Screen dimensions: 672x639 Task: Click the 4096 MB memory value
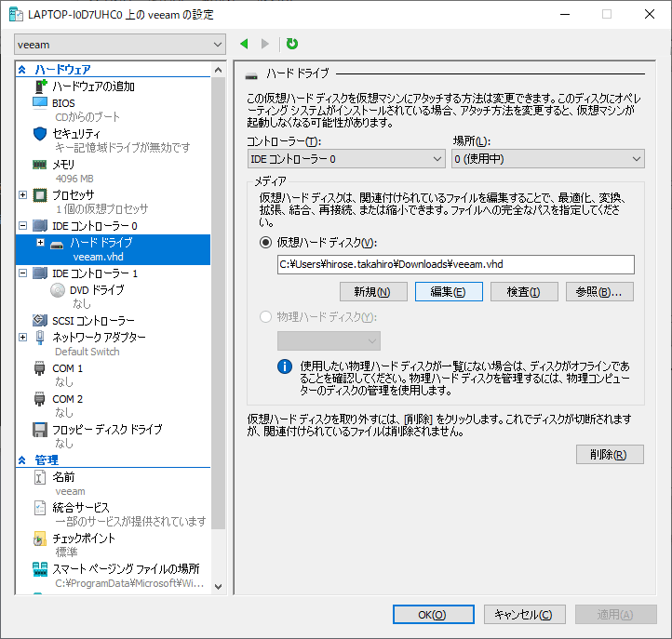(x=74, y=179)
